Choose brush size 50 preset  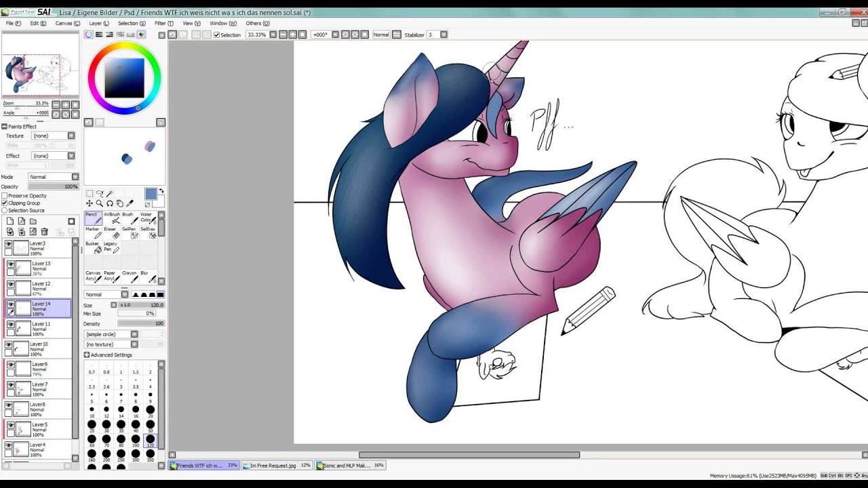click(150, 425)
